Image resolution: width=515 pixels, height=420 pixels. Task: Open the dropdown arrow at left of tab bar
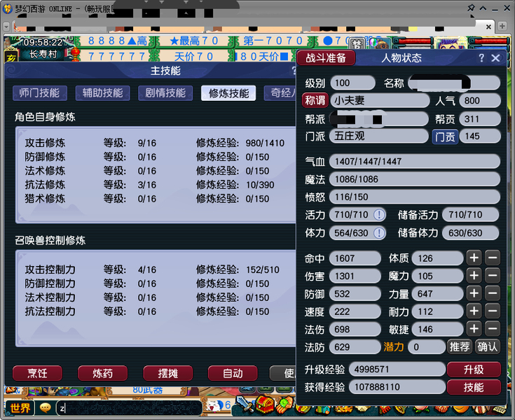(x=6, y=26)
